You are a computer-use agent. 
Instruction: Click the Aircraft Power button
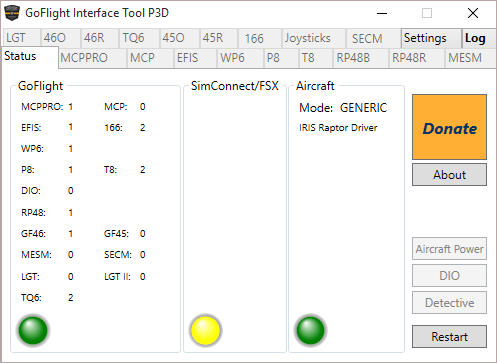pyautogui.click(x=449, y=248)
